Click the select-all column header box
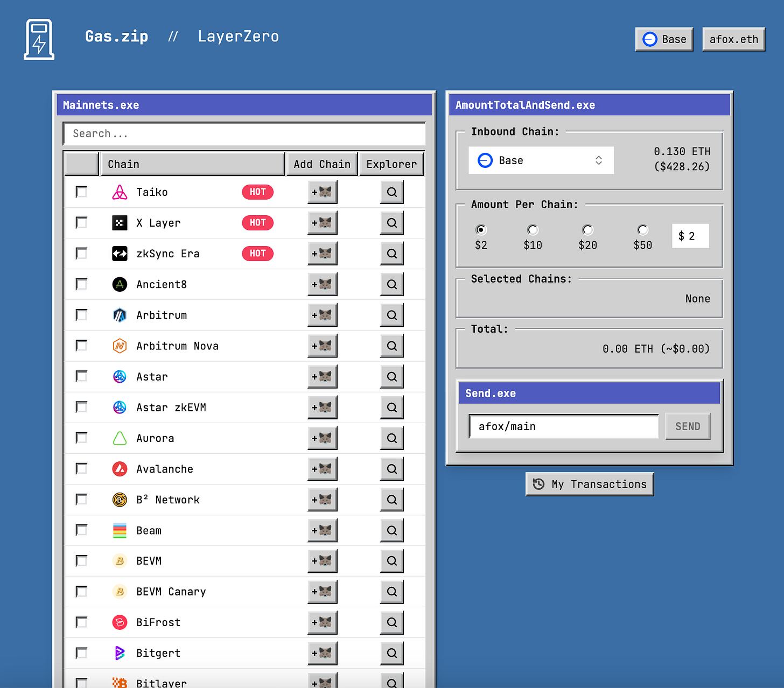Screen dimensions: 784x688 (x=81, y=164)
